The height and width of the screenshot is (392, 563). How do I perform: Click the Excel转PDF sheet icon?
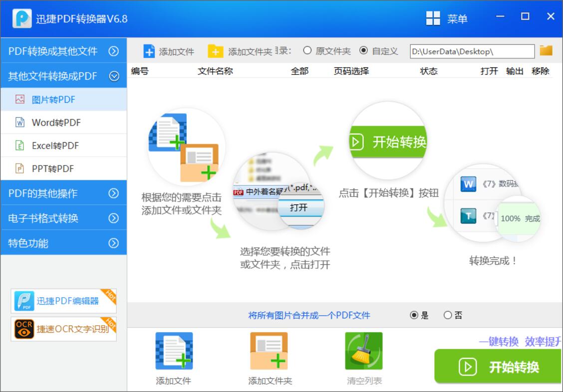click(20, 145)
